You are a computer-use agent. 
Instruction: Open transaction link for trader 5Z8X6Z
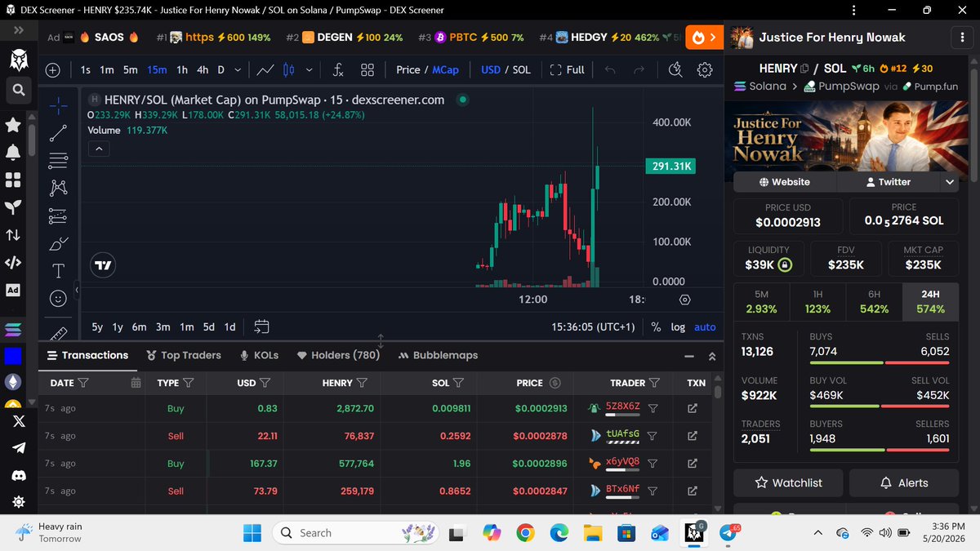[x=692, y=408]
